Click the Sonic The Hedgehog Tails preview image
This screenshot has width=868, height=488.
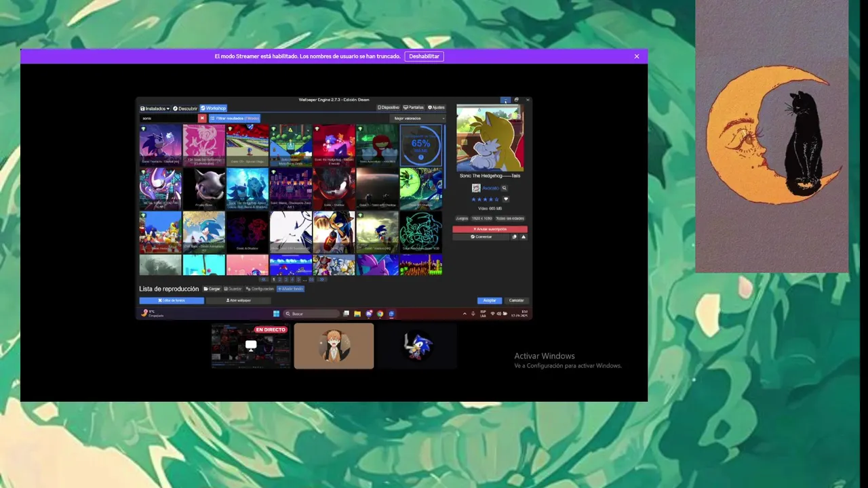[x=490, y=138]
